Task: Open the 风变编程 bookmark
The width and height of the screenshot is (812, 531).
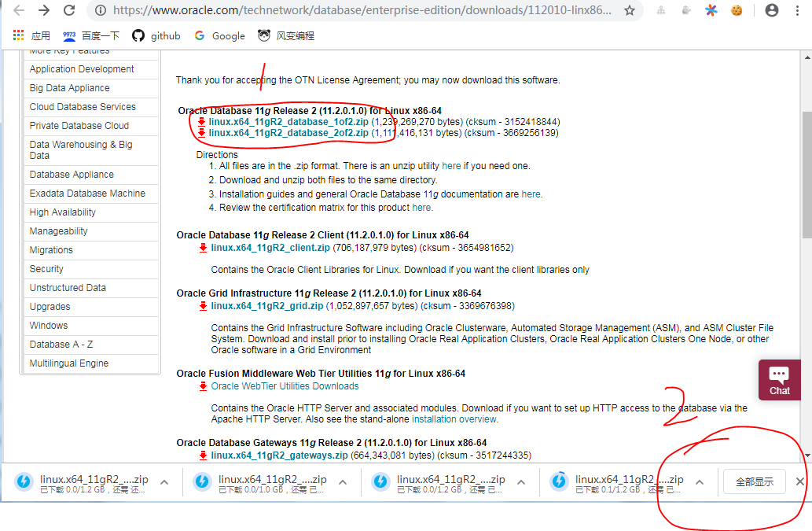Action: [x=286, y=35]
